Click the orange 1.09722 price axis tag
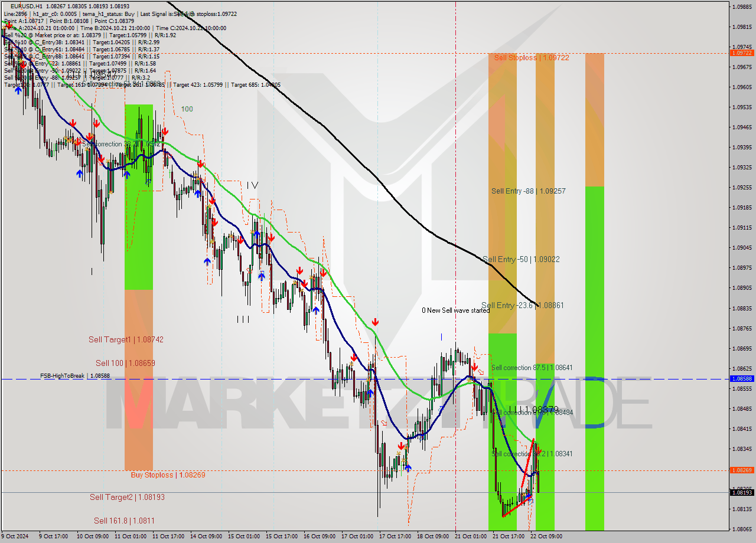The height and width of the screenshot is (543, 756). click(x=741, y=53)
